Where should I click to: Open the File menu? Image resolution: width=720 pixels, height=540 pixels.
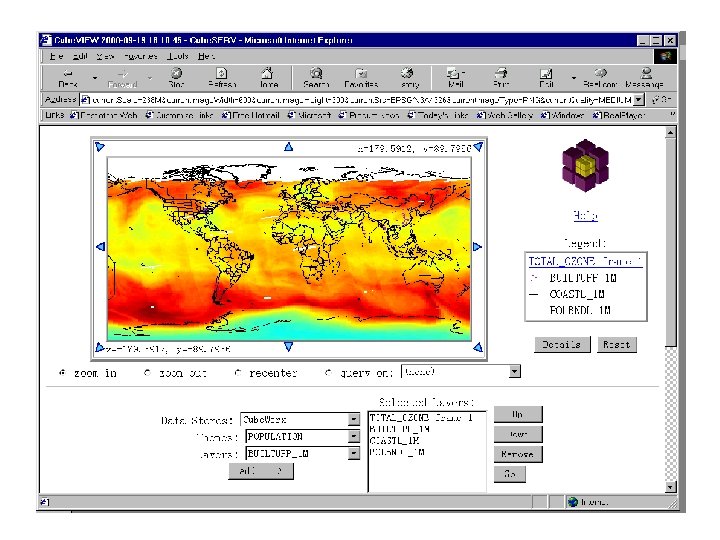click(x=56, y=56)
